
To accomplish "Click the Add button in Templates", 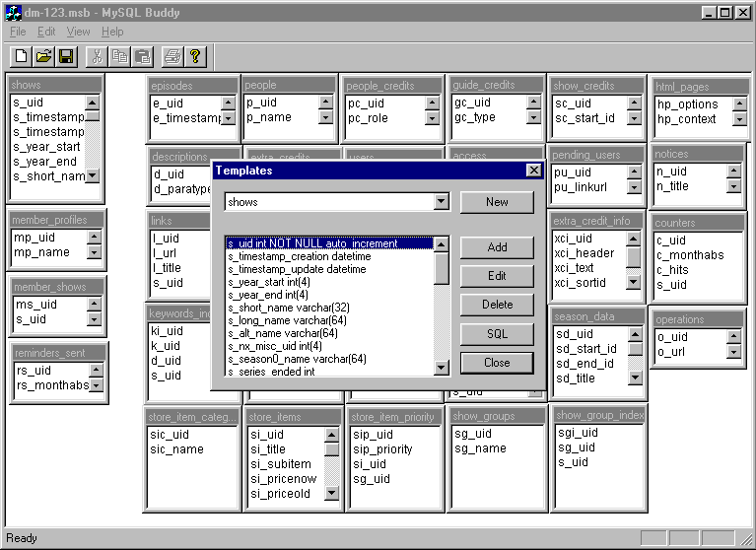I will [497, 247].
